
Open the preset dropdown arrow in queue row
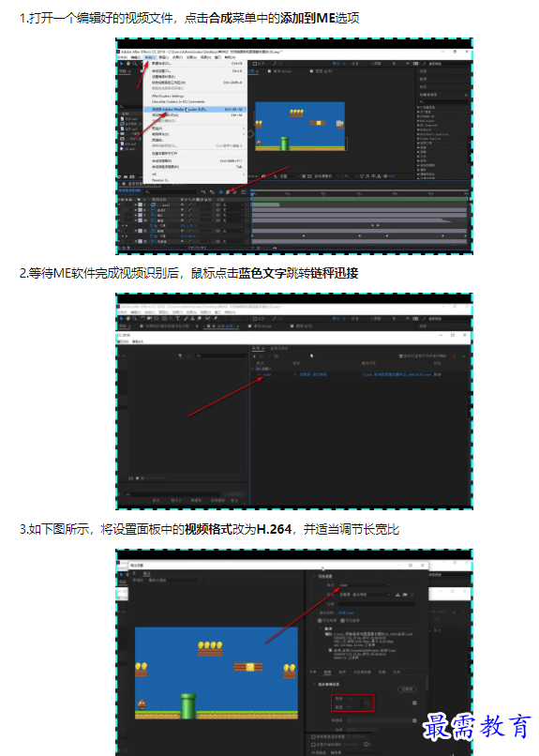pos(293,374)
